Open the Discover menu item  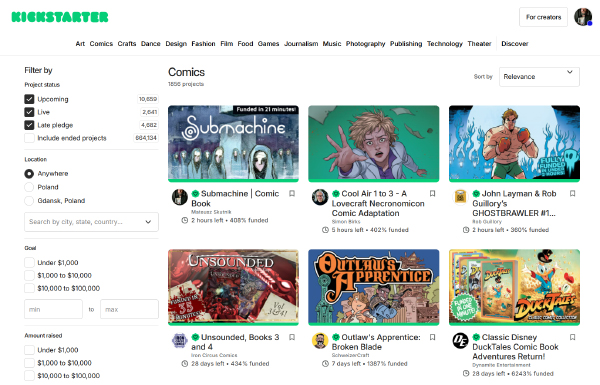click(515, 44)
